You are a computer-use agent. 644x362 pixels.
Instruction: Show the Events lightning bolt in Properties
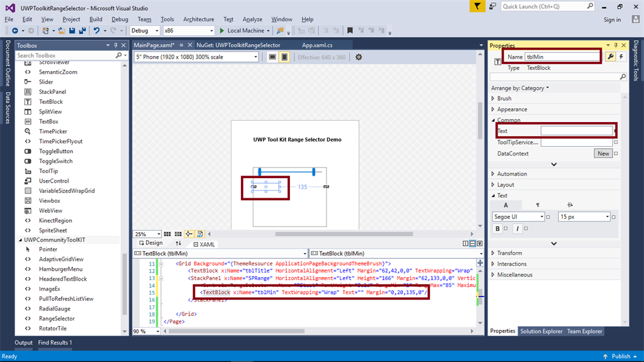tap(621, 57)
